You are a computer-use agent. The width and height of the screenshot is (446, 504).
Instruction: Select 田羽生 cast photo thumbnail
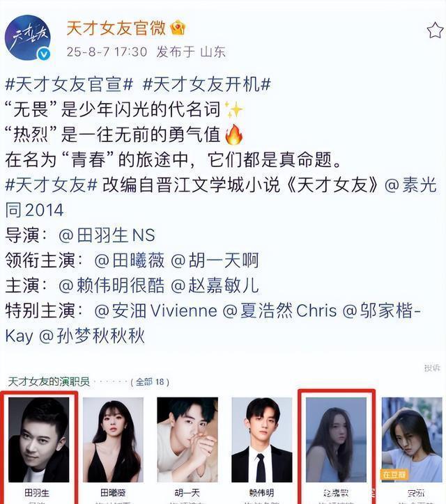point(38,440)
